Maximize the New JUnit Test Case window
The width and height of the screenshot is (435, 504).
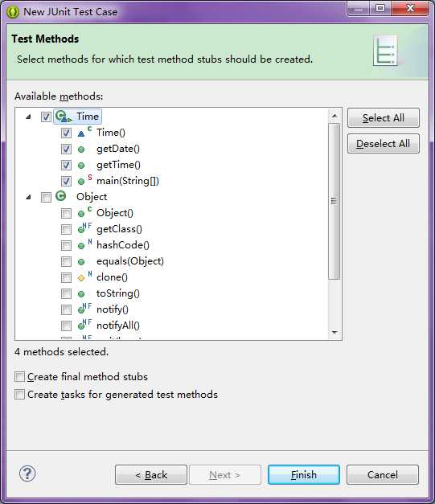[380, 8]
